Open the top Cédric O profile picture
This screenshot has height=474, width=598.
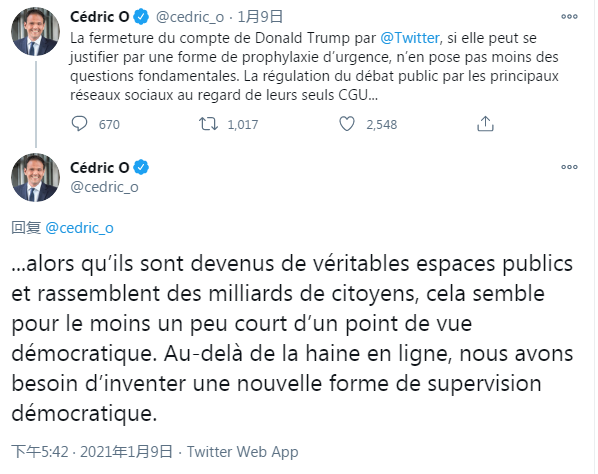pos(35,31)
